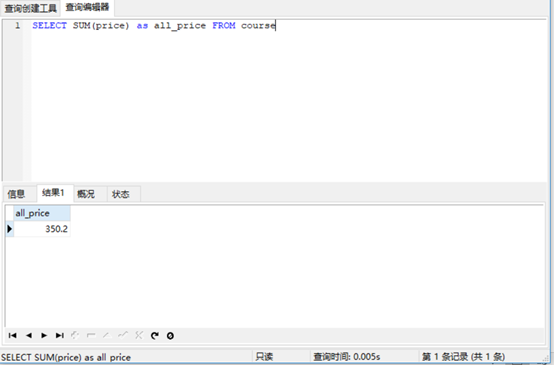Open the 信息 tab
The image size is (554, 365).
(x=16, y=194)
